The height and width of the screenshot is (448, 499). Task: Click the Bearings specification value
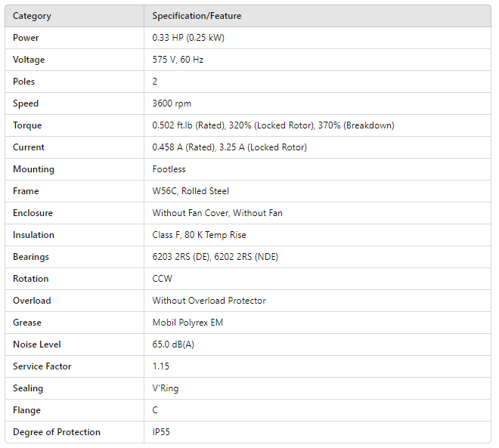pos(215,257)
